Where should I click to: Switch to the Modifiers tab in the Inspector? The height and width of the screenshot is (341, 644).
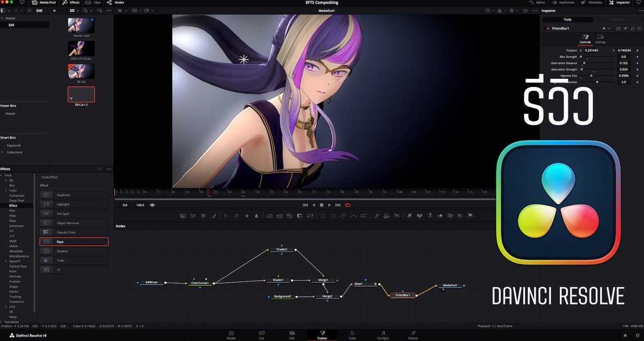(618, 19)
